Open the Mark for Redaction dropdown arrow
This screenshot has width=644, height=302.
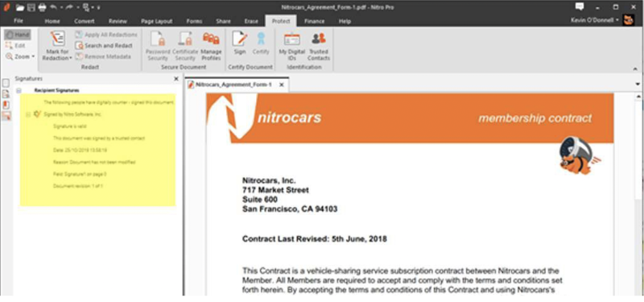coord(71,58)
